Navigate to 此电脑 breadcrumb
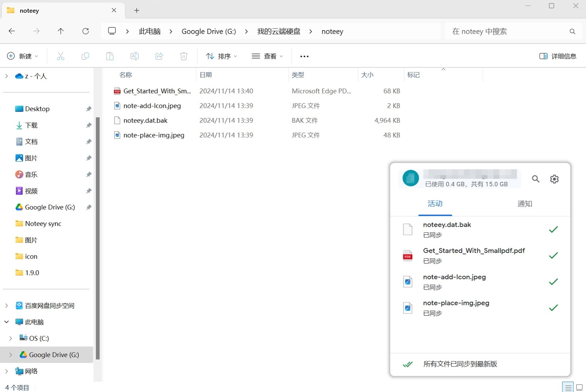Screen dimensions: 586x392 tap(149, 32)
